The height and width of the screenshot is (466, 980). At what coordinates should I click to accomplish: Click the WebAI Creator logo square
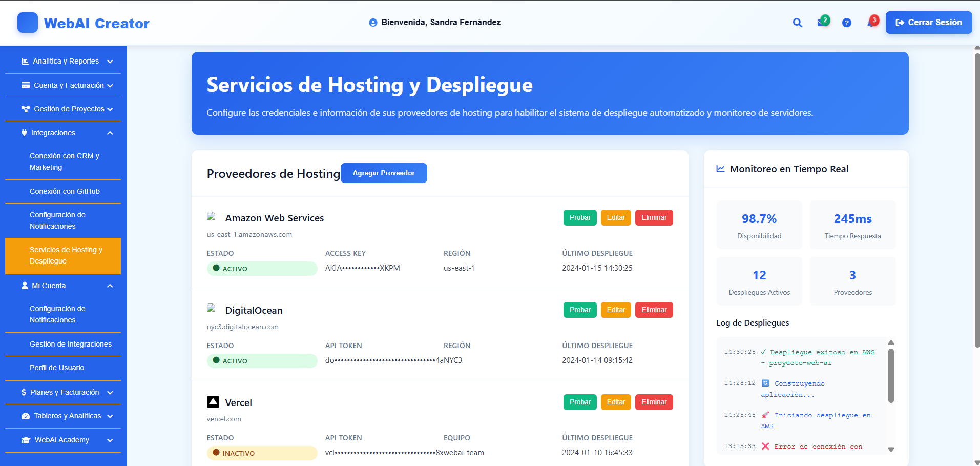tap(28, 23)
